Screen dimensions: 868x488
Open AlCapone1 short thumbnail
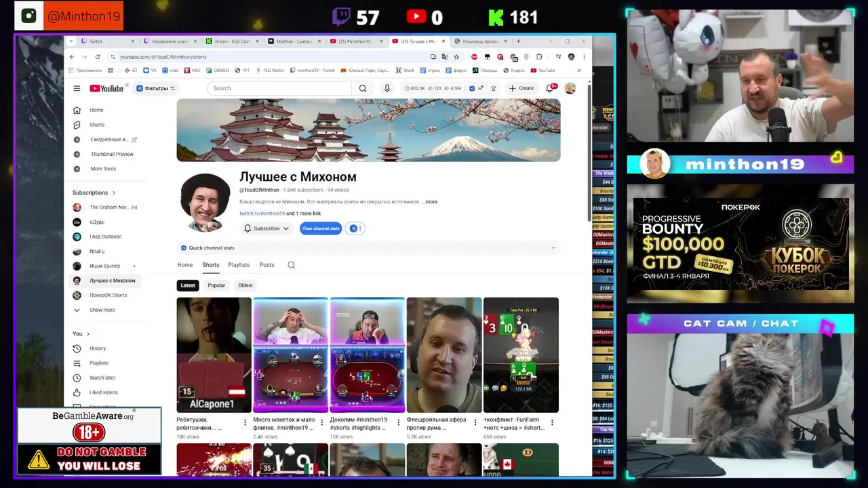click(x=214, y=354)
